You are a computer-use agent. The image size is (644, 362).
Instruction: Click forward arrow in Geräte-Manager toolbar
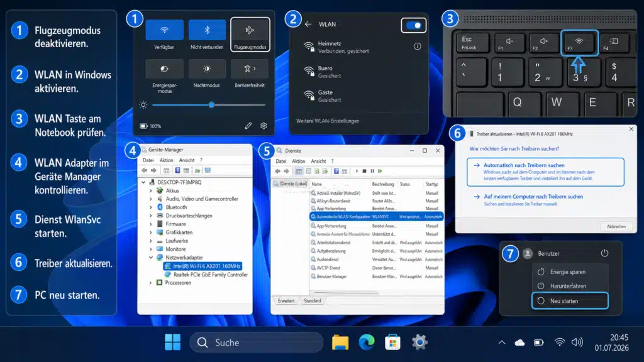(x=153, y=170)
